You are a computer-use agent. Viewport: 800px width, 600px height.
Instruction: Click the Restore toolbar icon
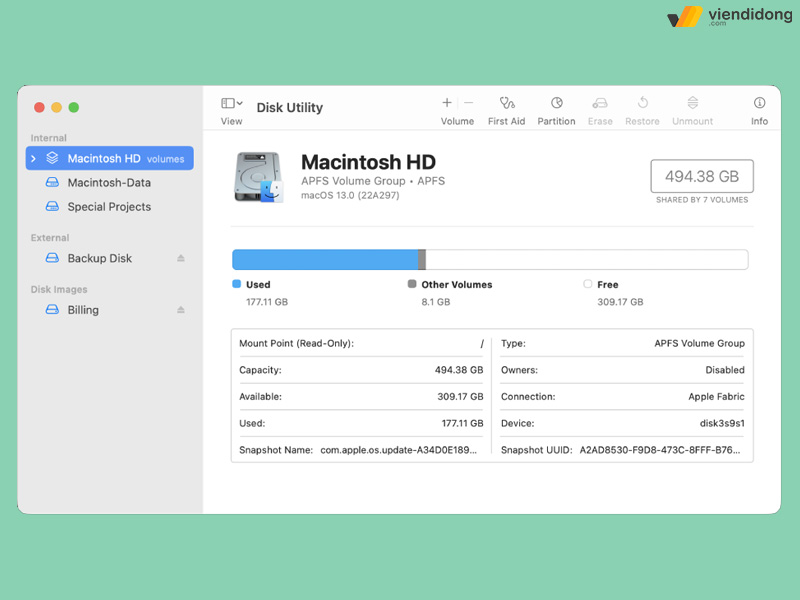(642, 103)
